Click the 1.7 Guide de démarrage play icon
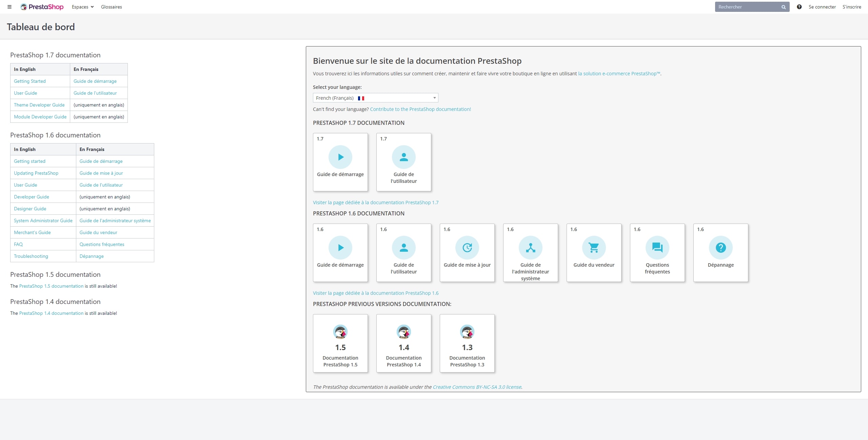Image resolution: width=868 pixels, height=440 pixels. click(340, 157)
